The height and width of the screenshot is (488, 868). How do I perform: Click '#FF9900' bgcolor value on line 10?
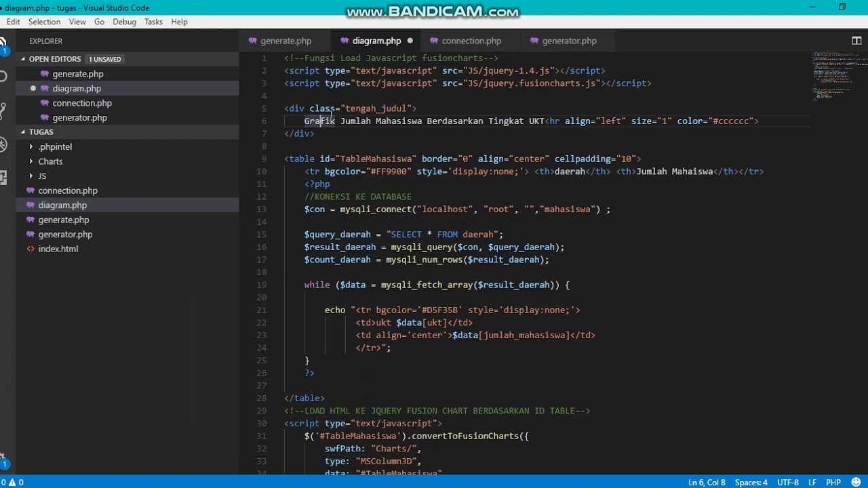click(388, 171)
